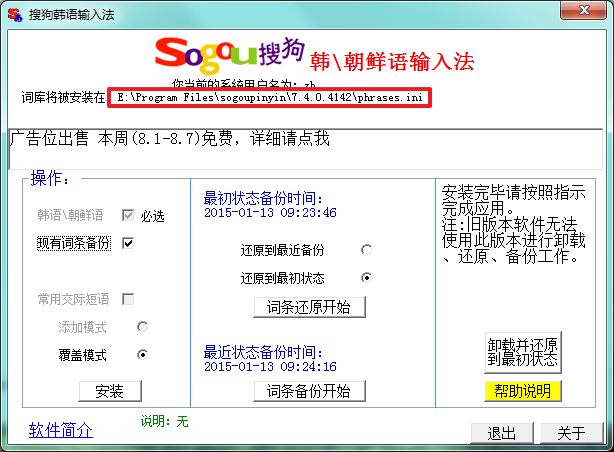Select the 添加模式 radio button

(142, 327)
